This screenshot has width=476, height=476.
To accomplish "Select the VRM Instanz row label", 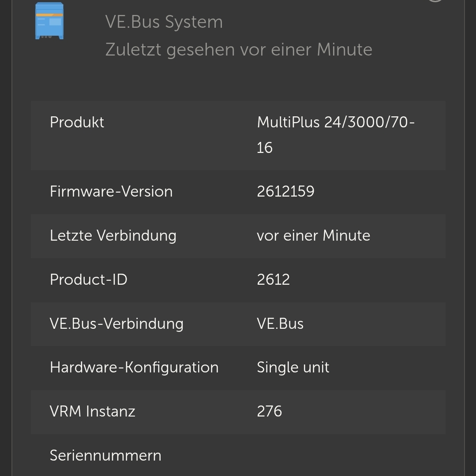I will coord(93,411).
